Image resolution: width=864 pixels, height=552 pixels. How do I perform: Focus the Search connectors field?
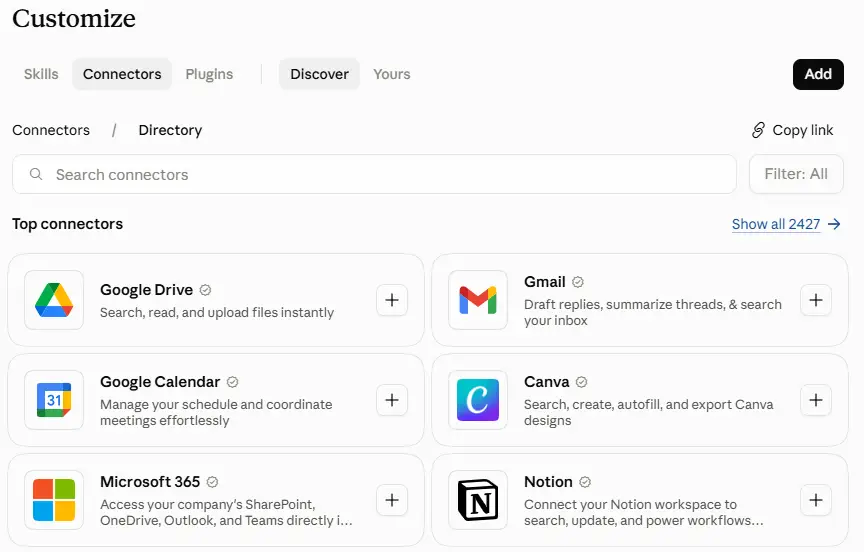pos(374,174)
